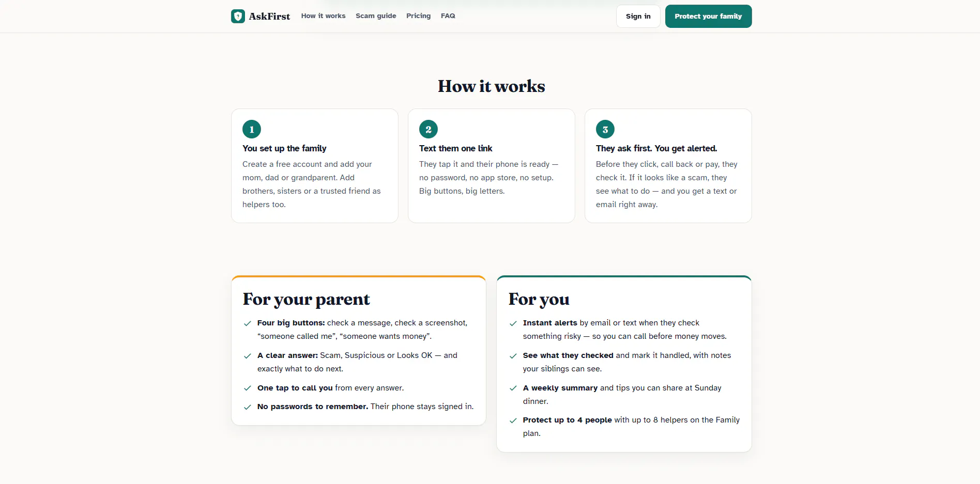Click the step 3 number badge
980x484 pixels.
(x=605, y=129)
